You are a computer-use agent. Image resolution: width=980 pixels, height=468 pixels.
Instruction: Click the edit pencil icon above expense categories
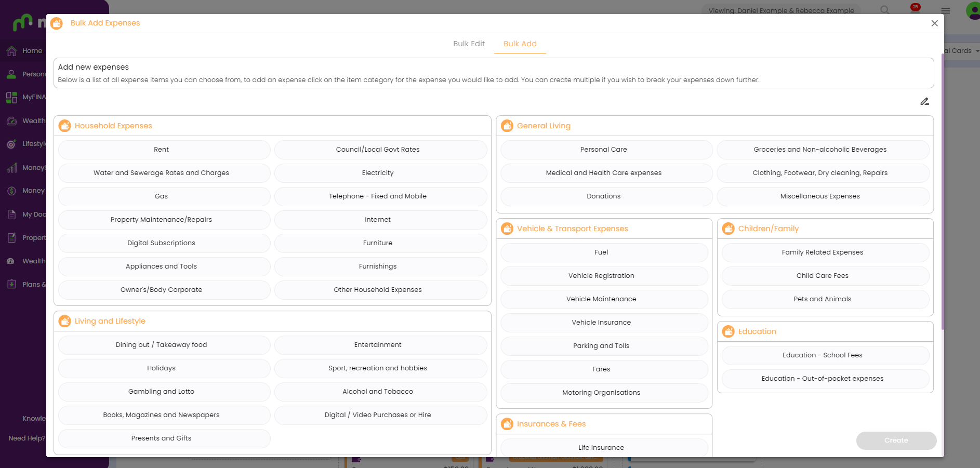click(x=924, y=101)
